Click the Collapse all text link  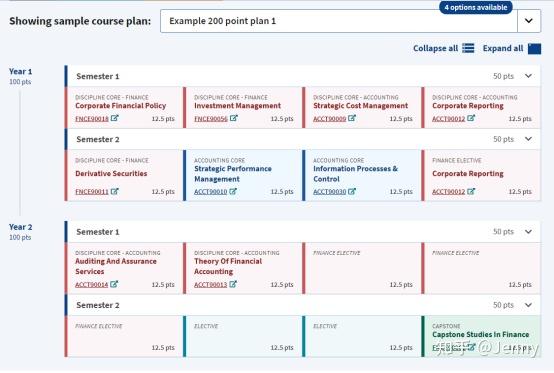click(x=435, y=48)
